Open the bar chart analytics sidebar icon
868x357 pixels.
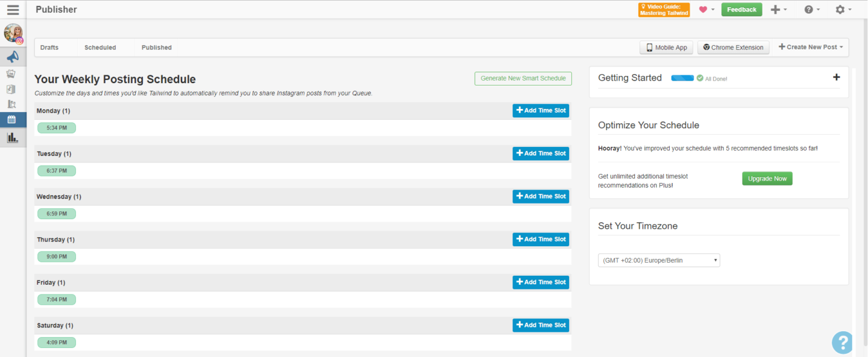13,138
